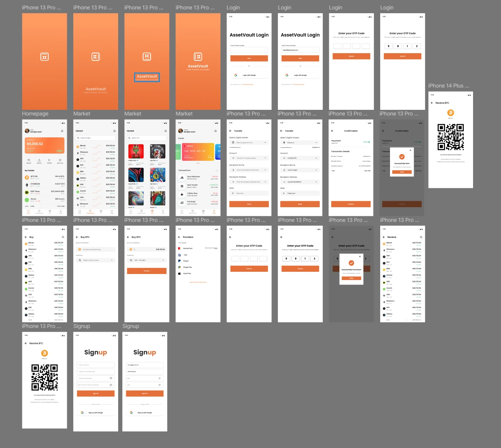Click back arrow in undimmed Confirmation frame

[x=332, y=131]
